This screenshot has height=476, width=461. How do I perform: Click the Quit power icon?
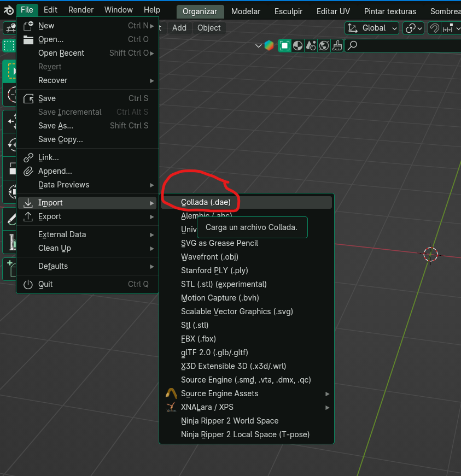(x=28, y=284)
